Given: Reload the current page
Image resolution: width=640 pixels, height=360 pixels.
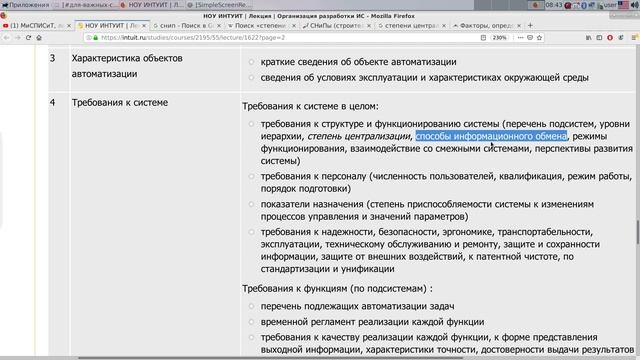Looking at the screenshot, I should (x=28, y=38).
